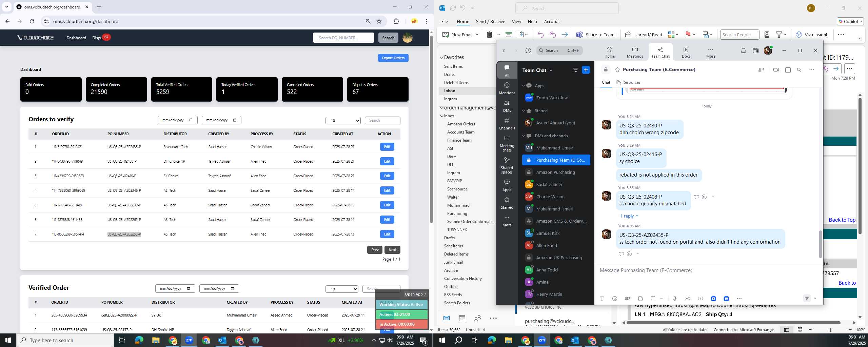Screen dimensions: 868x347
Task: Click Next page button in Orders to verify
Action: point(392,250)
